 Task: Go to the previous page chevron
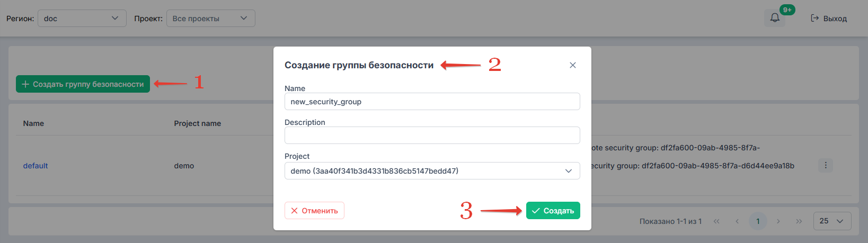(737, 221)
